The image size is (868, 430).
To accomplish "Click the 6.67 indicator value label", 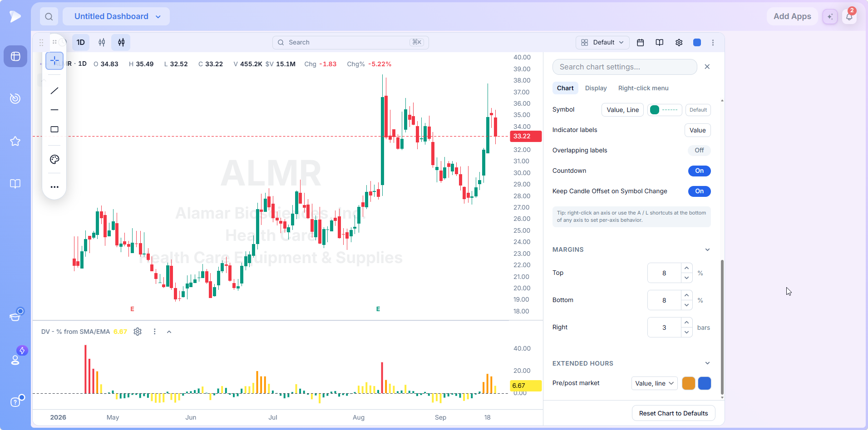I will pyautogui.click(x=526, y=386).
